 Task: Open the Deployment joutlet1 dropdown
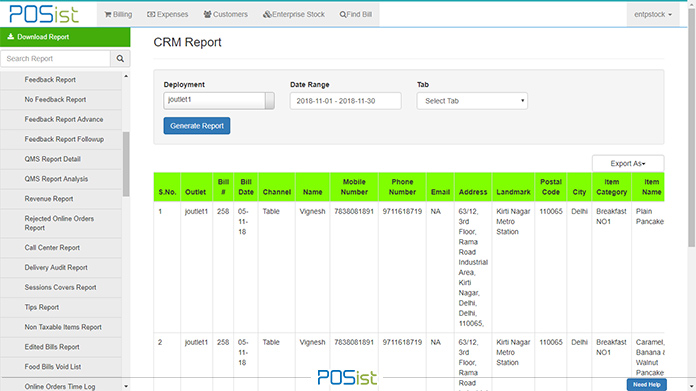tap(219, 101)
